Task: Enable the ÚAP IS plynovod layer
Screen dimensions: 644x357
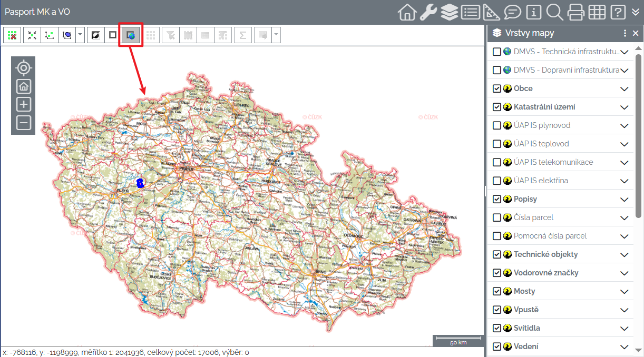Action: point(496,125)
